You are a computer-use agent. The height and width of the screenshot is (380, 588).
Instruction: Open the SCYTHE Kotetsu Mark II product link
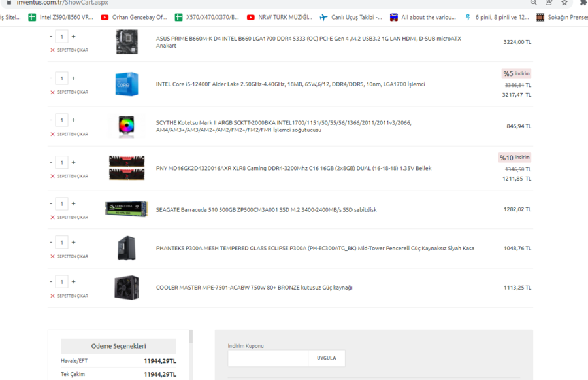(284, 126)
